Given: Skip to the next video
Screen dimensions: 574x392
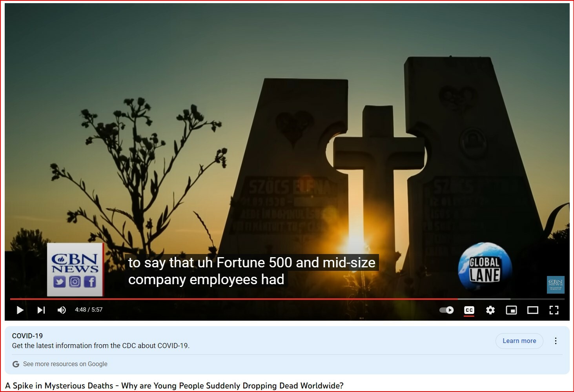Looking at the screenshot, I should [41, 310].
